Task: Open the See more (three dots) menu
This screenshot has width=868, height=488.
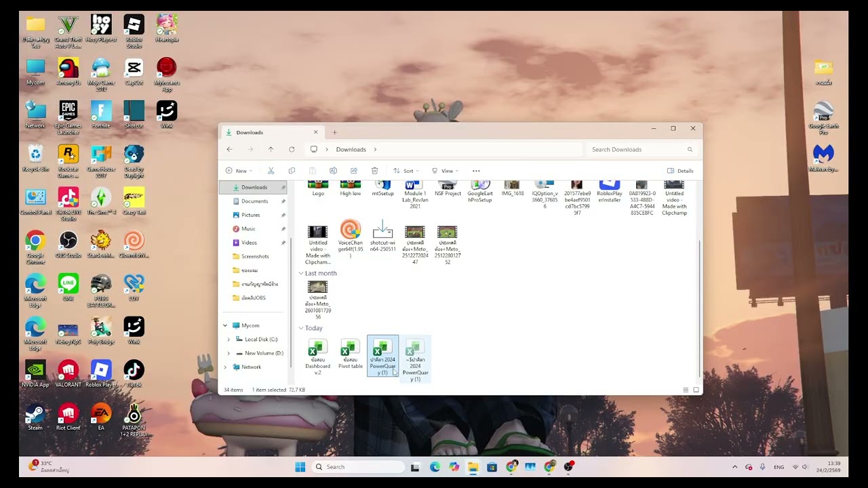Action: pyautogui.click(x=476, y=171)
